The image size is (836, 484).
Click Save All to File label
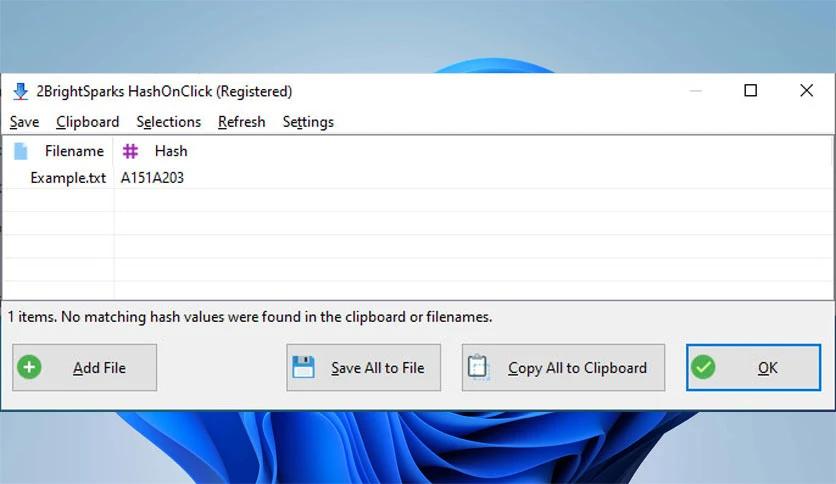(x=377, y=368)
